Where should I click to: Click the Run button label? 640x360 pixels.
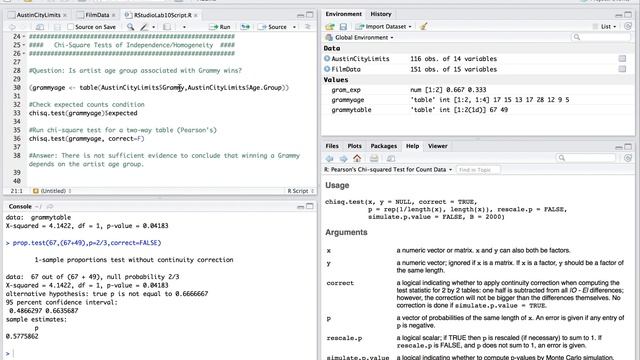tap(225, 27)
